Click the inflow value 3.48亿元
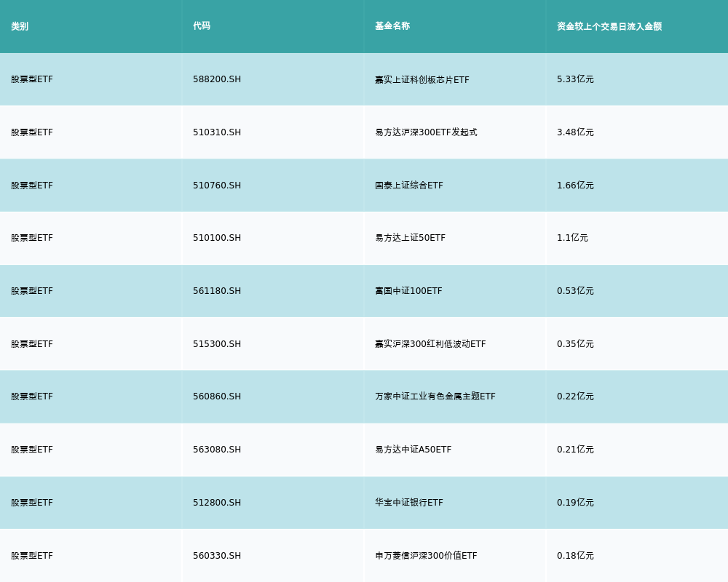The width and height of the screenshot is (728, 582). (x=575, y=132)
